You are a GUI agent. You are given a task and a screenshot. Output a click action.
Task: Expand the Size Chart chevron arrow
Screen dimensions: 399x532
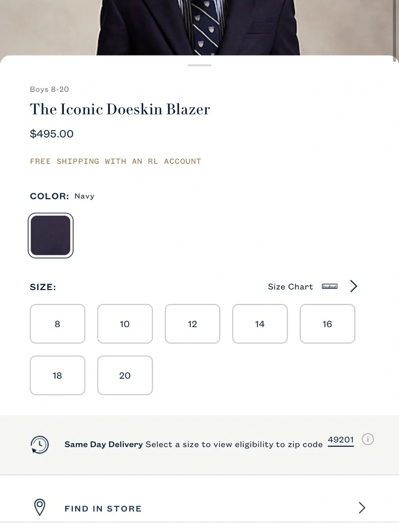tap(354, 286)
